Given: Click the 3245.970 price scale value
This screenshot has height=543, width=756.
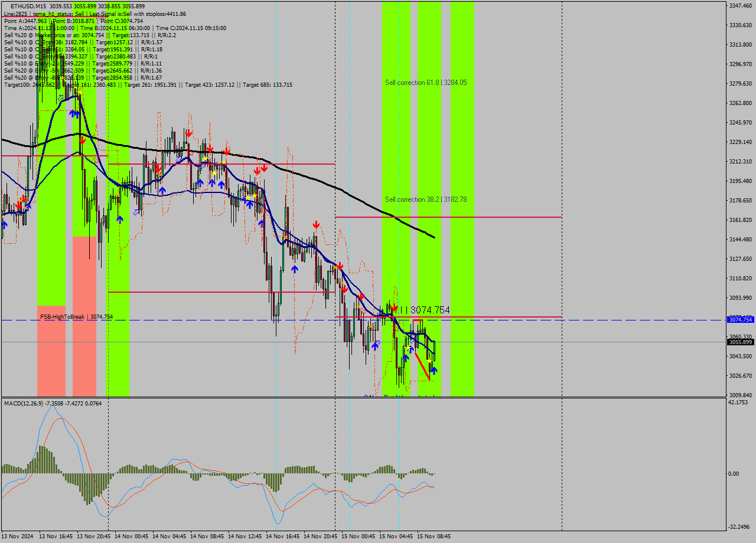Looking at the screenshot, I should click(741, 123).
